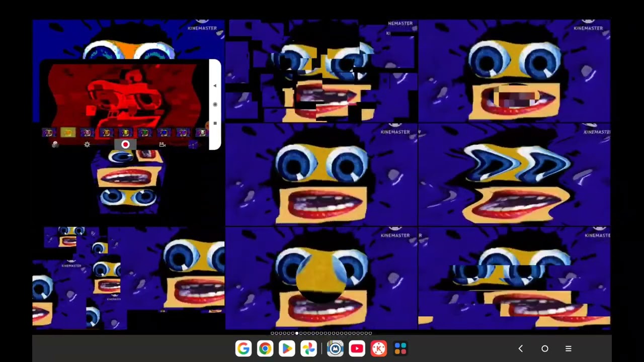The image size is (644, 362).
Task: Open KineMaster from the taskbar
Action: (x=378, y=348)
